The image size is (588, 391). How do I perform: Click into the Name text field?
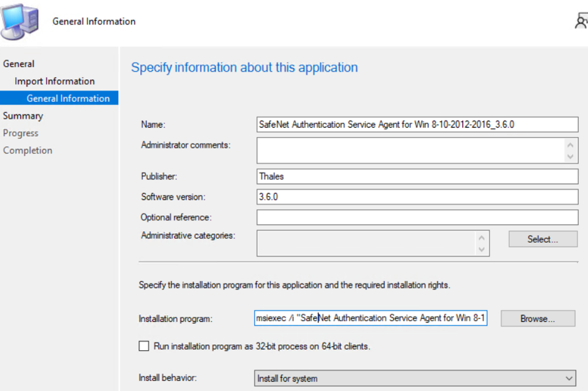pos(418,124)
